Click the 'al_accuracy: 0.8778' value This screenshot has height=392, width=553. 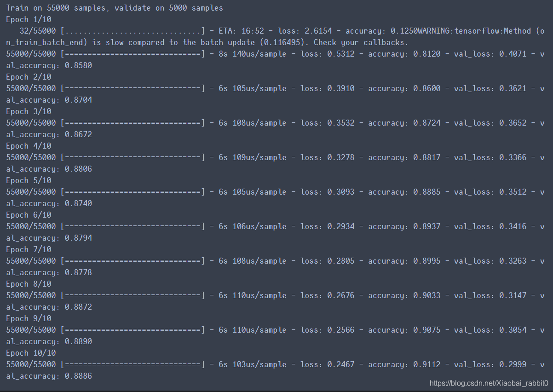[49, 272]
